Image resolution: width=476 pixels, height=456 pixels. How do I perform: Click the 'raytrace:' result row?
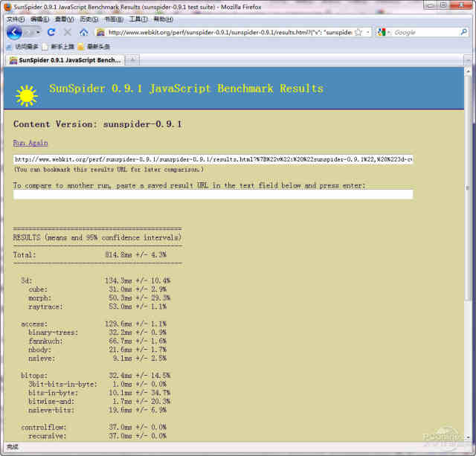tap(97, 306)
